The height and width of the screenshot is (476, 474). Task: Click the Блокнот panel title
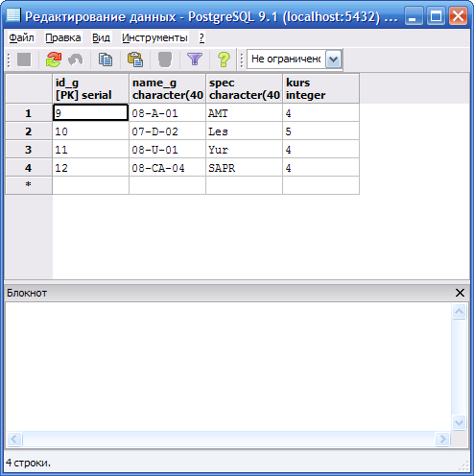click(27, 293)
